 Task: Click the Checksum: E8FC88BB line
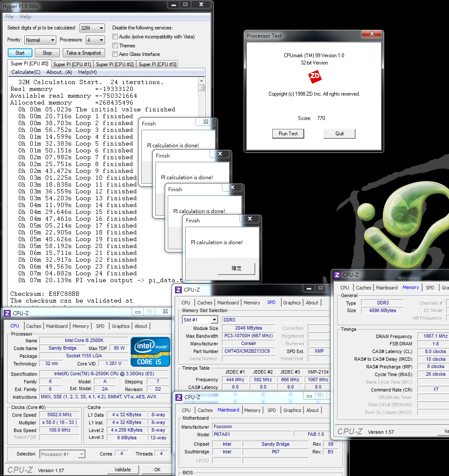[x=45, y=294]
